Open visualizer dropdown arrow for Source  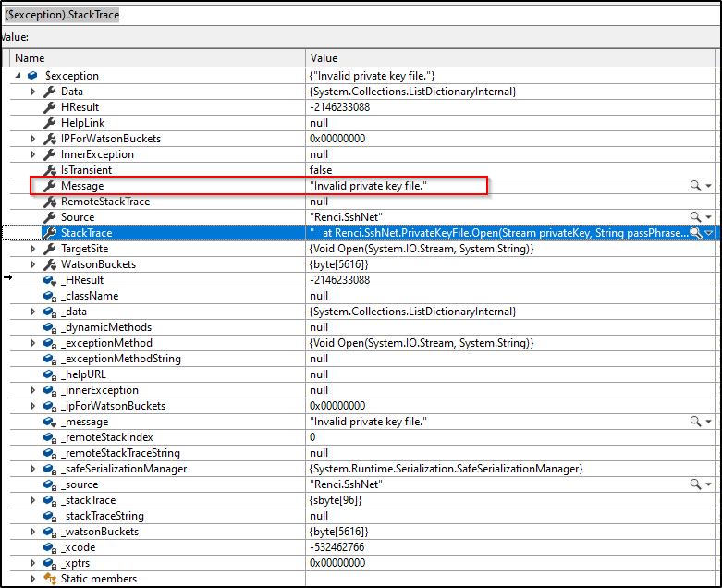click(x=709, y=217)
